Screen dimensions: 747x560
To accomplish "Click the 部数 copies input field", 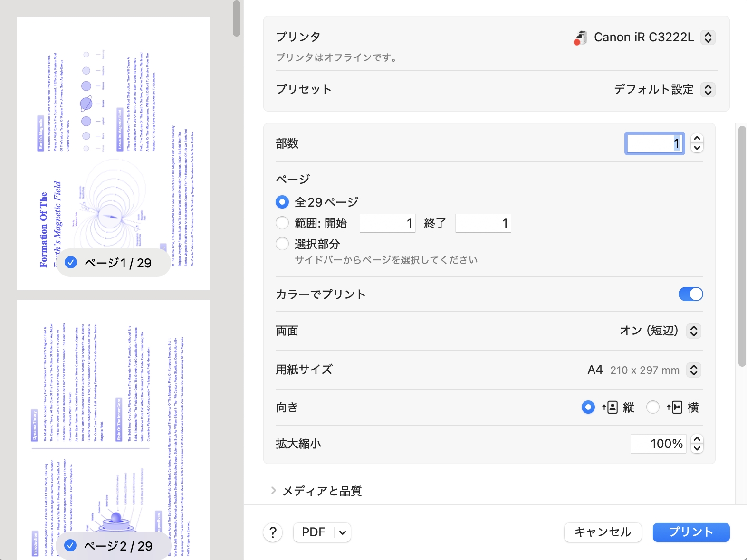I will pyautogui.click(x=655, y=143).
